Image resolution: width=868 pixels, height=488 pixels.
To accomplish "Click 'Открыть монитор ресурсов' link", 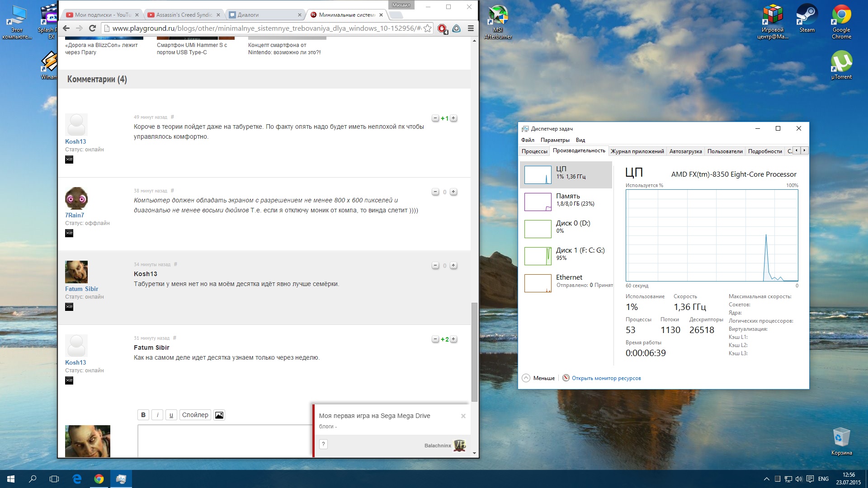I will click(606, 378).
